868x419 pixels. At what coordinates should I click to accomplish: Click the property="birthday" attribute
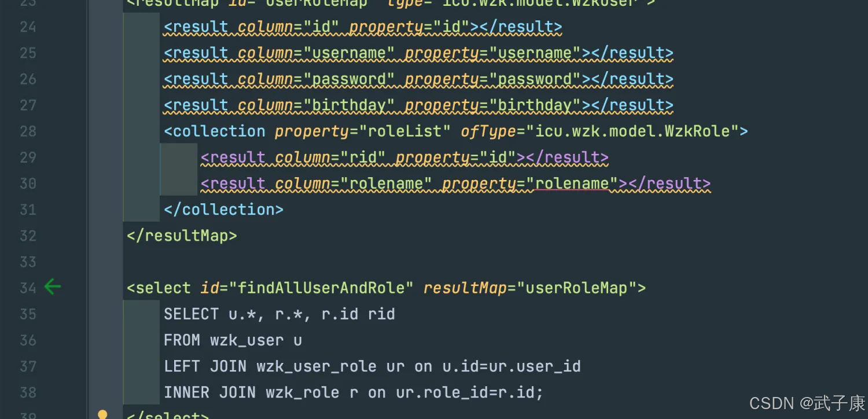click(x=493, y=105)
